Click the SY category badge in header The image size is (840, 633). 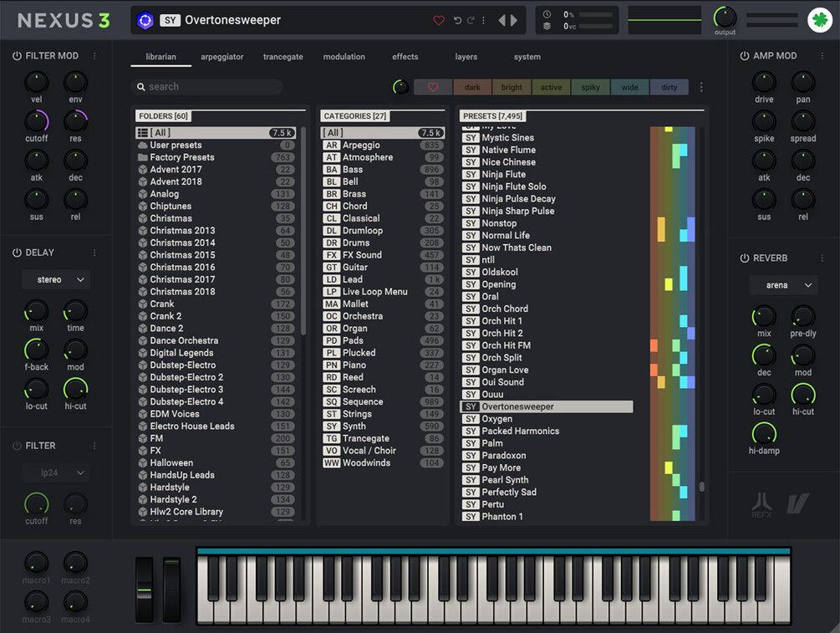pos(170,20)
